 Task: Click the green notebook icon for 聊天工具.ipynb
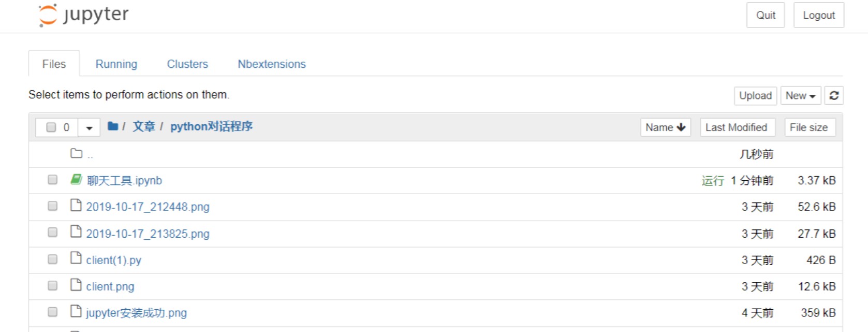coord(76,179)
